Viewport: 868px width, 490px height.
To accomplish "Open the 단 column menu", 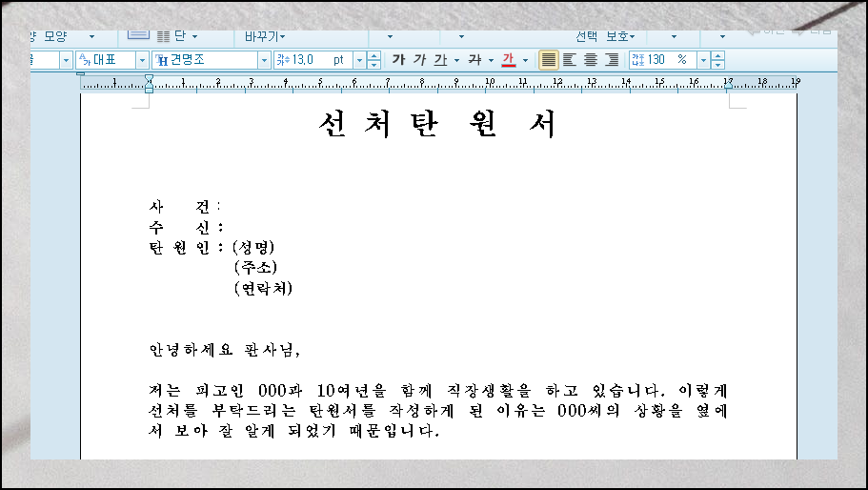I will pos(180,36).
